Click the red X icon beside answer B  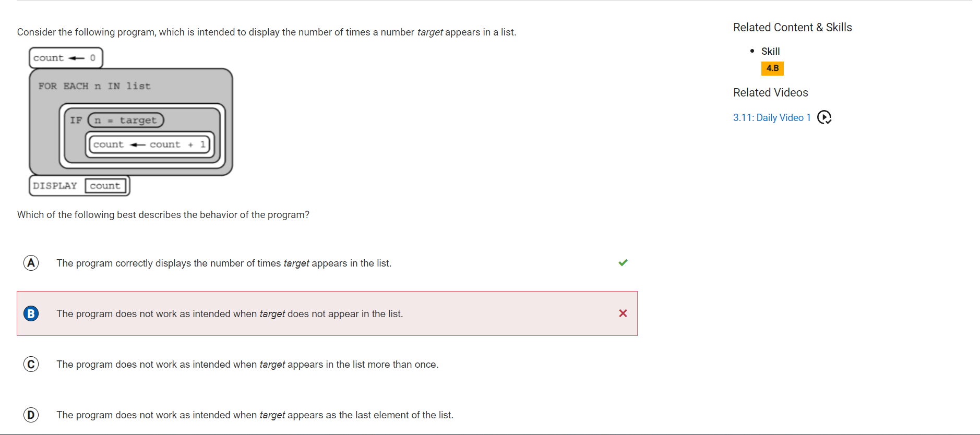(623, 313)
